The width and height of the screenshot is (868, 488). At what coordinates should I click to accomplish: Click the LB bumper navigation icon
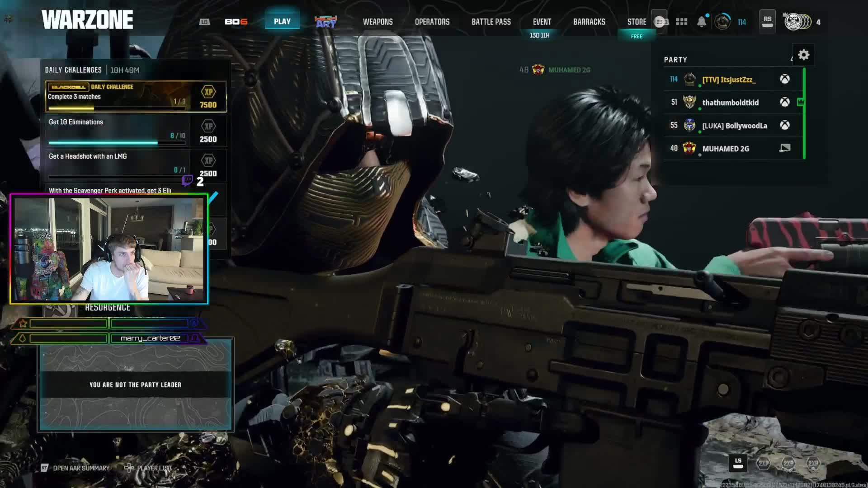[204, 22]
